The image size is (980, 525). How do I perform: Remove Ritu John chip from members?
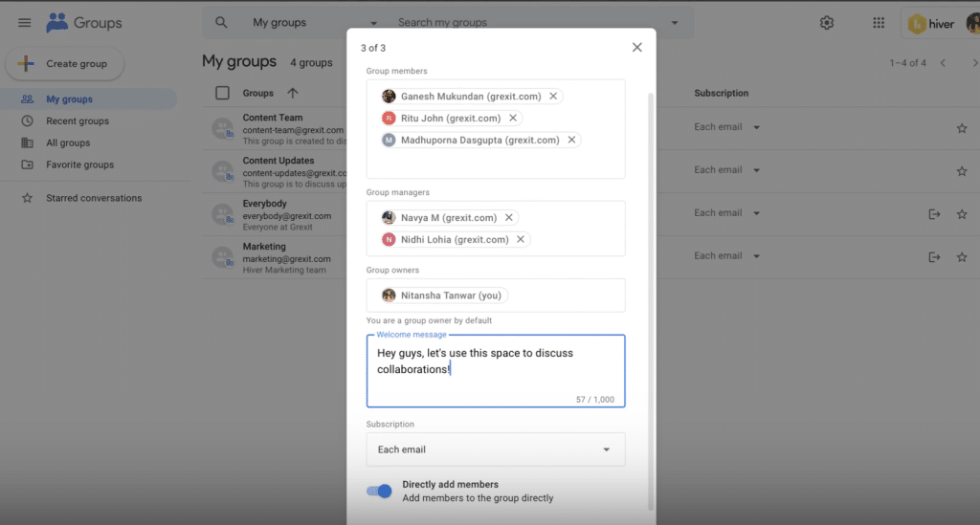point(513,119)
